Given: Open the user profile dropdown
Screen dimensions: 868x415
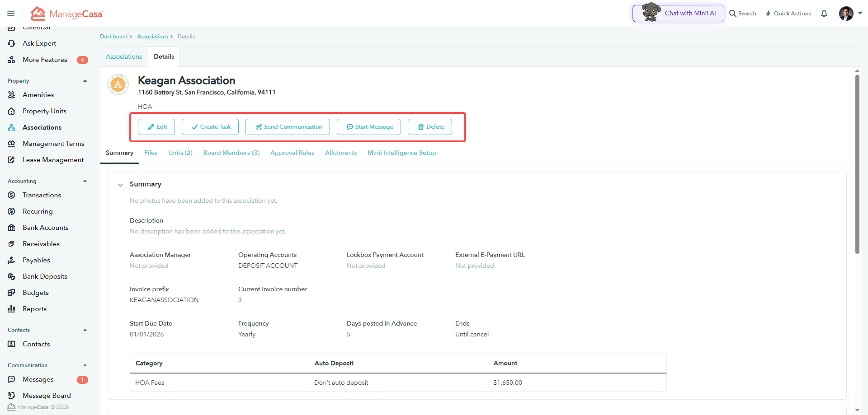Looking at the screenshot, I should (x=850, y=14).
